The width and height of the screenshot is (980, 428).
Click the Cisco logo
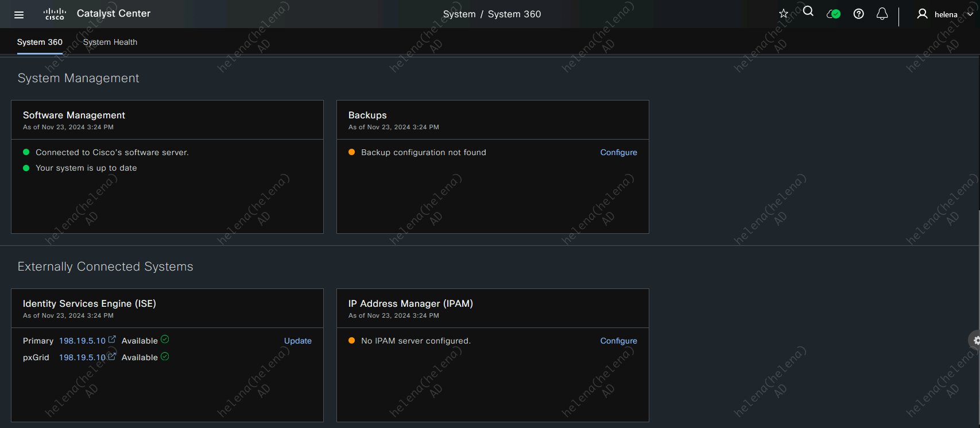click(x=55, y=14)
